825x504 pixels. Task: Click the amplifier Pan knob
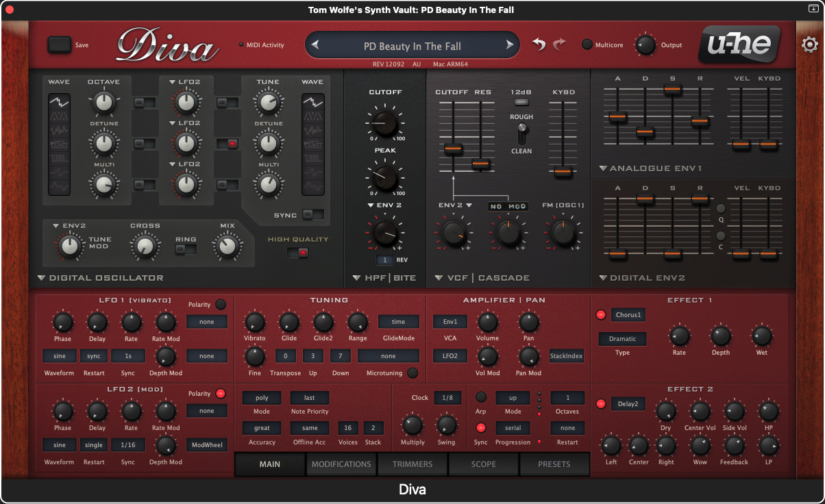[x=528, y=323]
